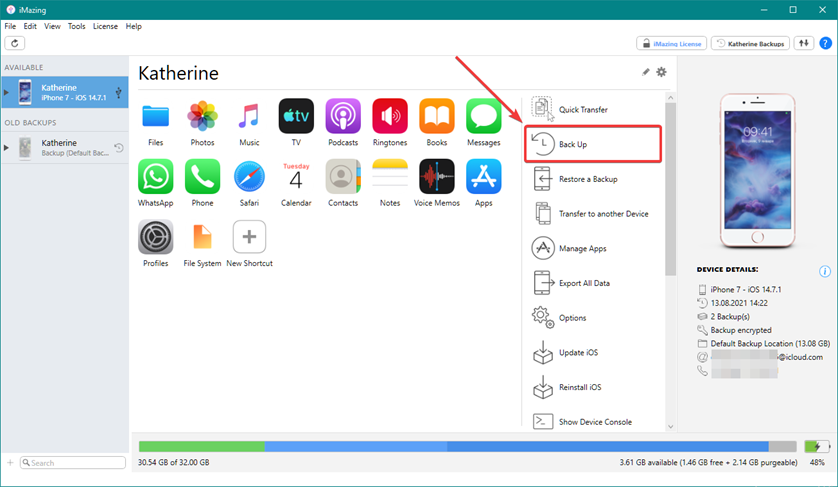Open the View menu
Viewport: 838px width, 487px height.
tap(52, 26)
